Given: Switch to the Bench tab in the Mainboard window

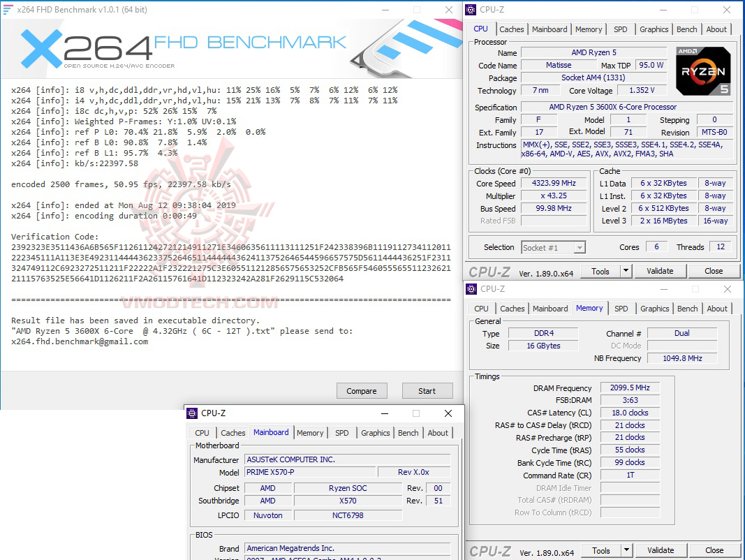Looking at the screenshot, I should coord(408,433).
